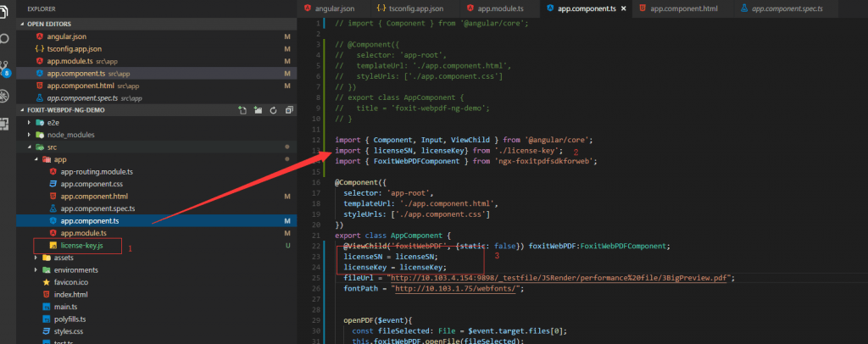The image size is (868, 344).
Task: Open angular.json in Open Editors list
Action: [157, 36]
